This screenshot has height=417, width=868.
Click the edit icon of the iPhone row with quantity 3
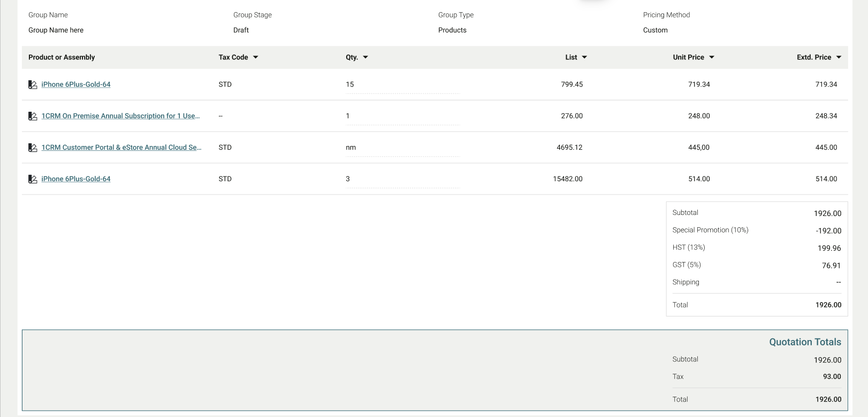click(33, 179)
